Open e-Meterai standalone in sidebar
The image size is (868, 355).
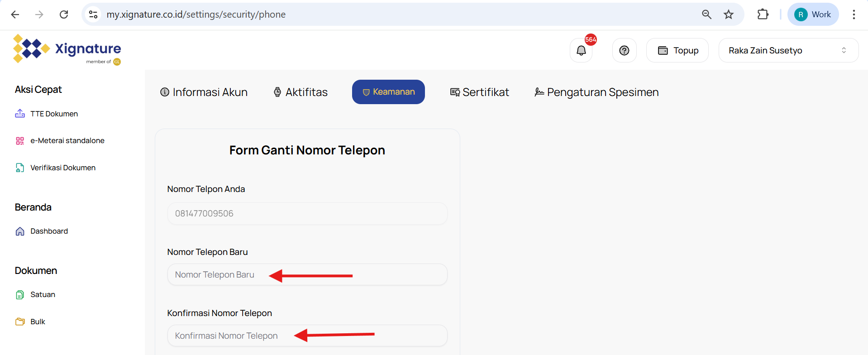coord(67,141)
